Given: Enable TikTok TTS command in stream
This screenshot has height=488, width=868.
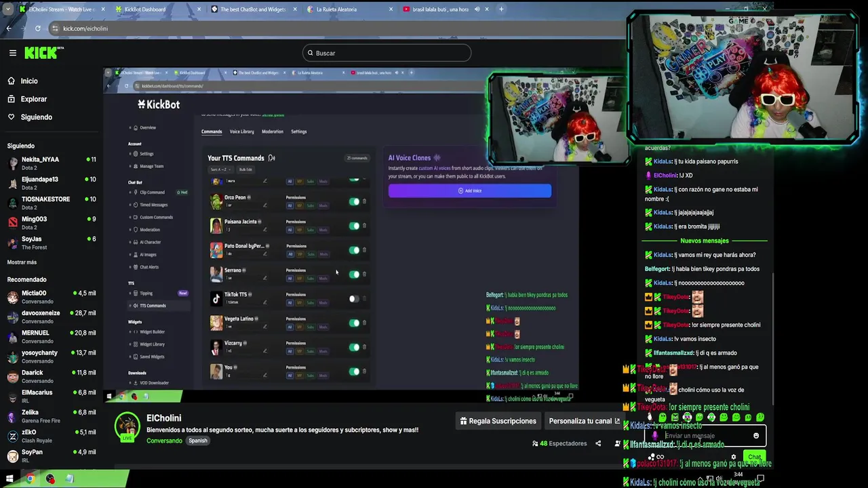Looking at the screenshot, I should (354, 299).
